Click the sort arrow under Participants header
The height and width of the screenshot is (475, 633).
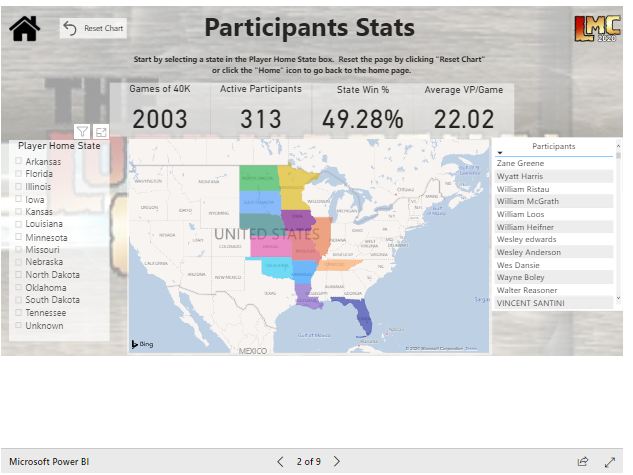(500, 153)
